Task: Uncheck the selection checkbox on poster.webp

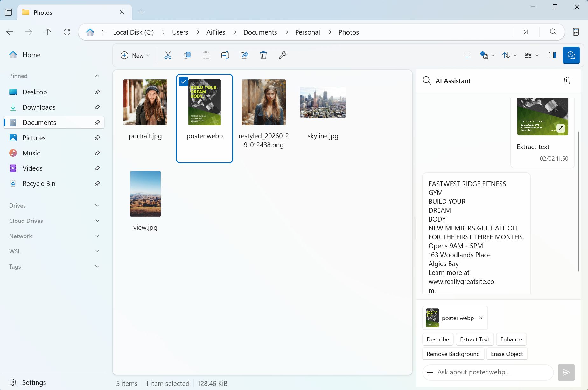Action: tap(183, 81)
